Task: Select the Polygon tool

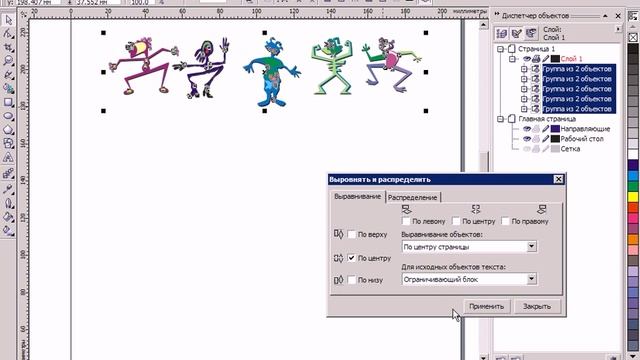Action: [8, 130]
